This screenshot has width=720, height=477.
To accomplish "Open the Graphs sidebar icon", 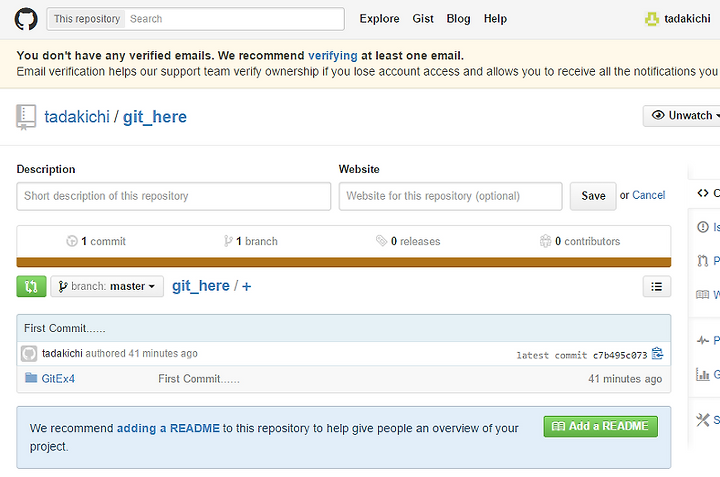I will (703, 374).
